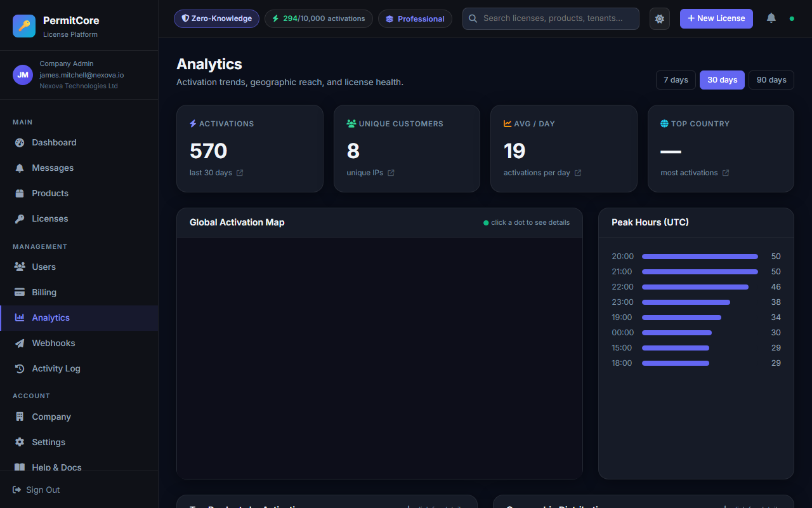This screenshot has width=812, height=508.
Task: Click the 23:00 hour label
Action: tap(622, 302)
